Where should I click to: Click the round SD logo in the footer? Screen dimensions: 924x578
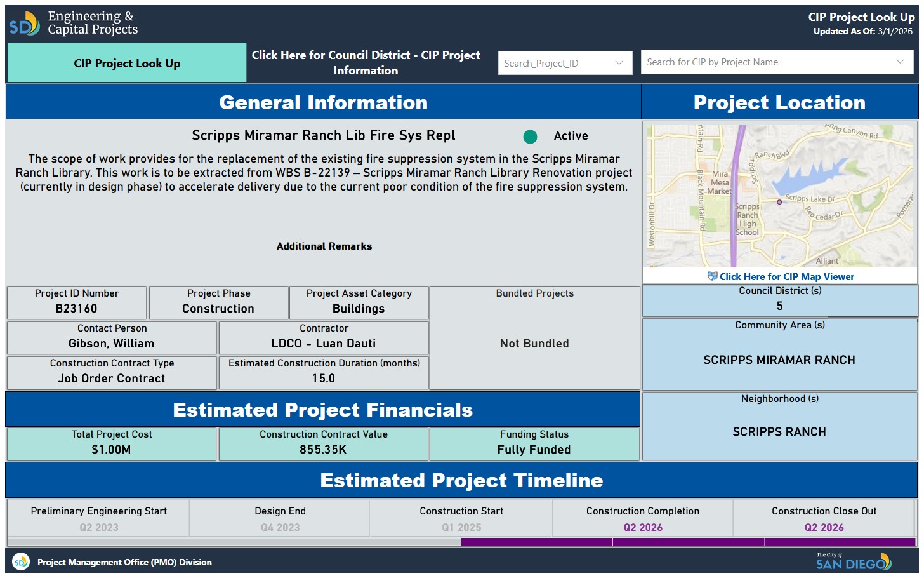[x=21, y=562]
